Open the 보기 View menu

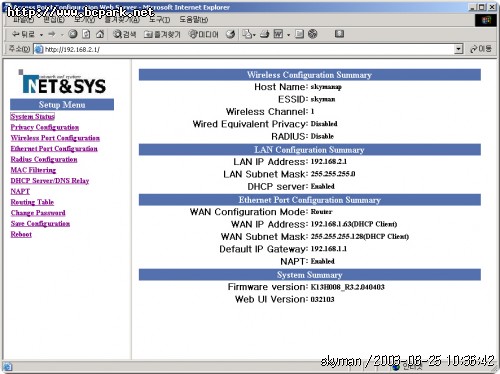(x=84, y=20)
